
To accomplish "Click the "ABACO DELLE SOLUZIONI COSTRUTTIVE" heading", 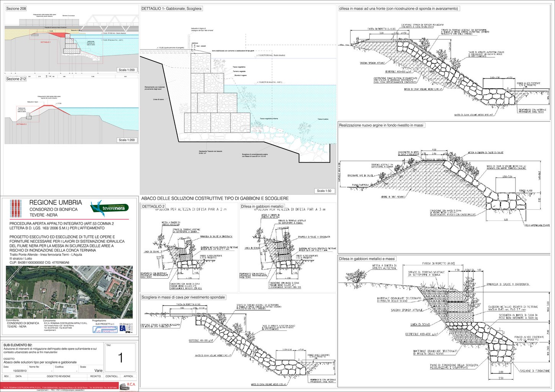I will point(215,198).
